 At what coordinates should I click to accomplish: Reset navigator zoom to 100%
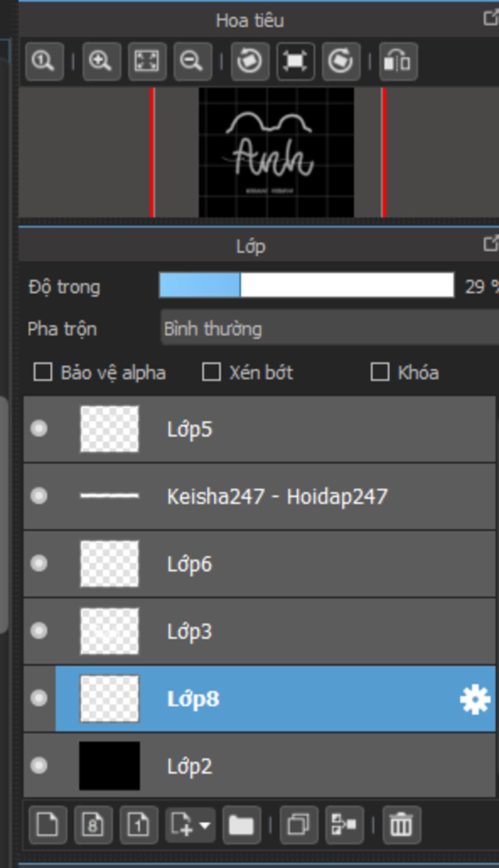tap(44, 61)
